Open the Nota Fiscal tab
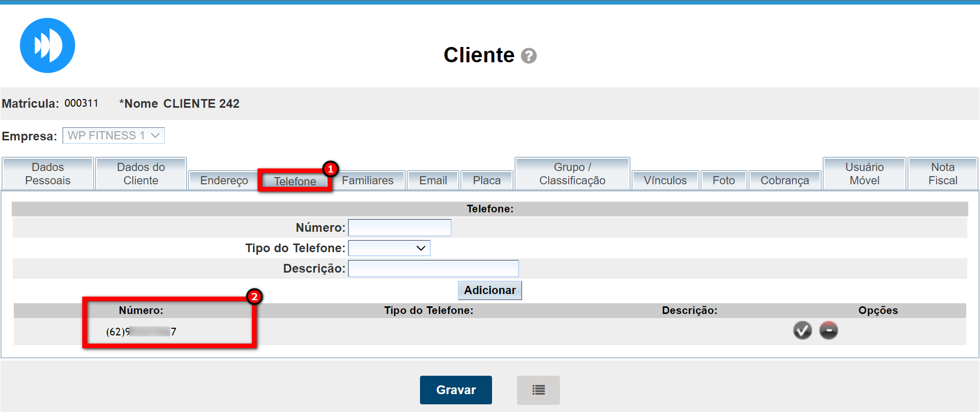Screen dimensions: 980x413 pos(942,174)
